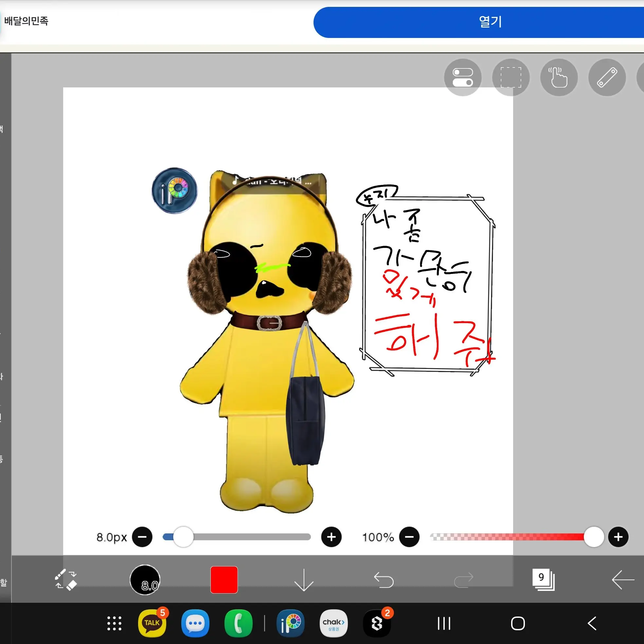Tap the 100% opacity label
Image resolution: width=644 pixels, height=644 pixels.
click(378, 537)
